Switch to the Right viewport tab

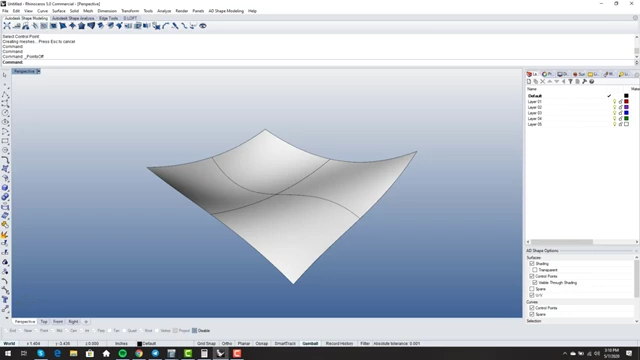coord(73,322)
